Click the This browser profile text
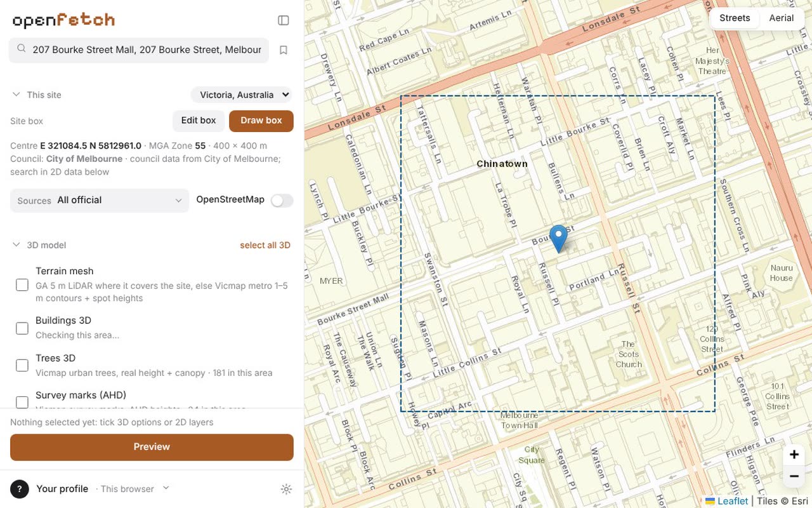Viewport: 812px width, 508px height. tap(128, 489)
